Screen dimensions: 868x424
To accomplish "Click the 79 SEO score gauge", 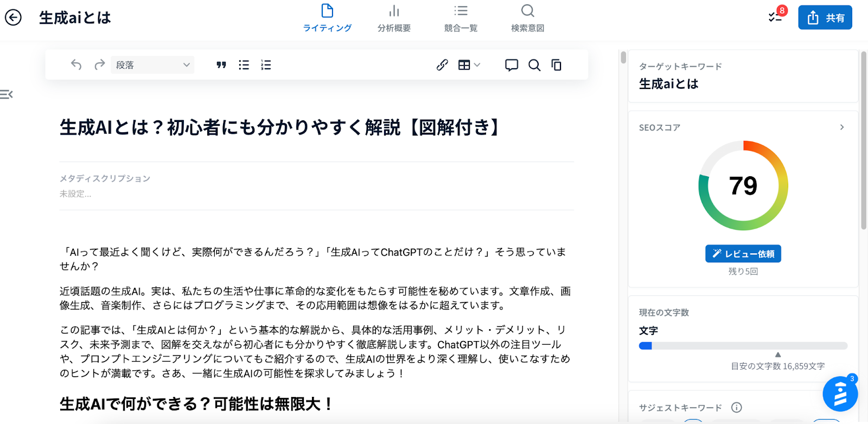I will click(x=743, y=185).
